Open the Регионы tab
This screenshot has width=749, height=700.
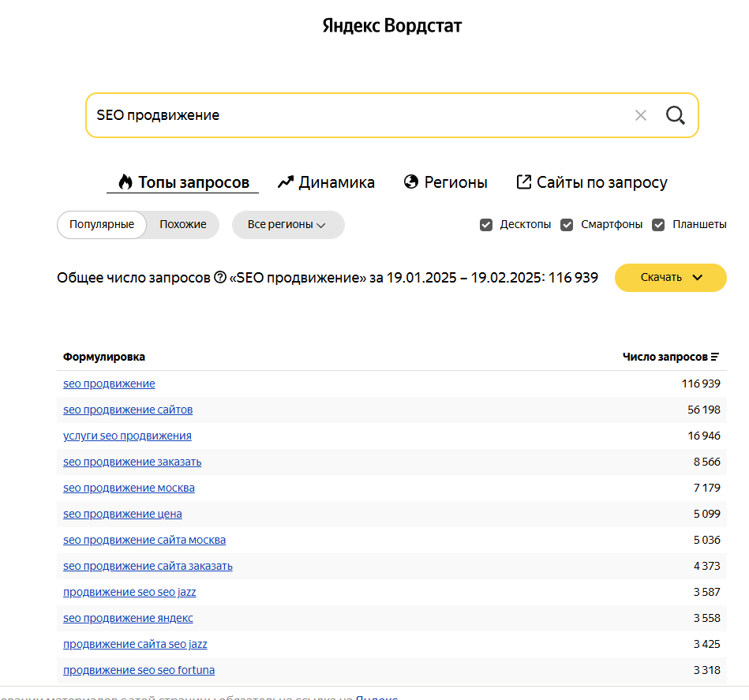445,181
